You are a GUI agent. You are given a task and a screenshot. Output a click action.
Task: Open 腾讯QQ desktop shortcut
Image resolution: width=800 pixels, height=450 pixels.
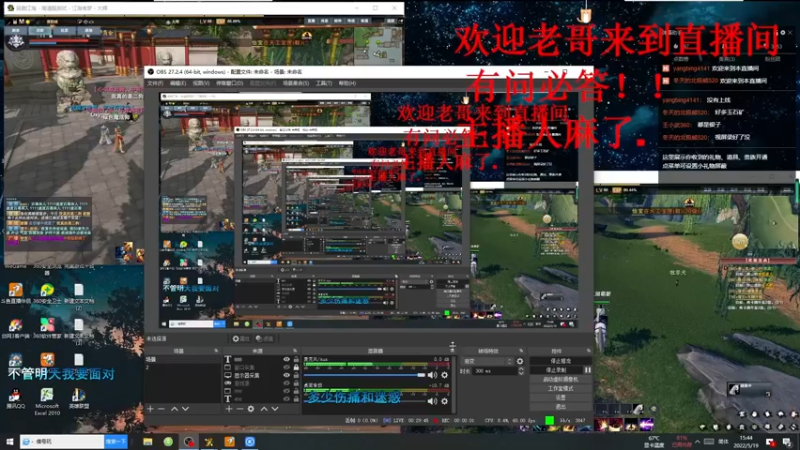[x=15, y=399]
